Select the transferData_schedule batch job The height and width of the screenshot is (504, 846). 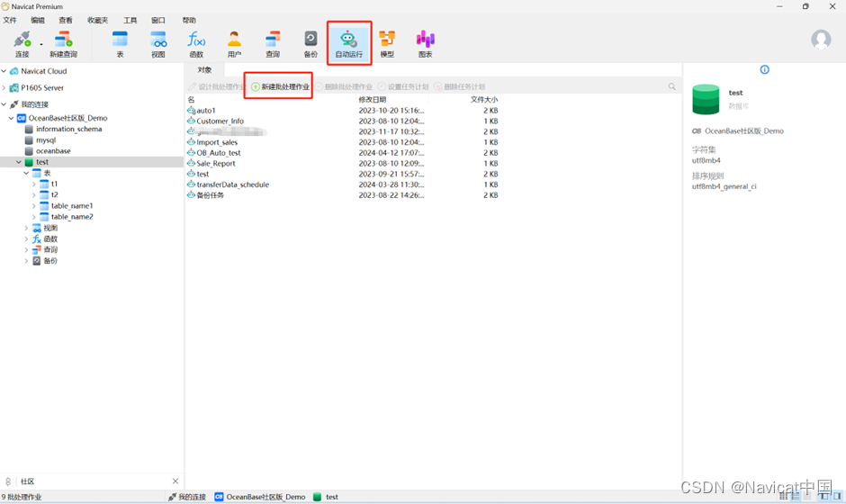[232, 184]
